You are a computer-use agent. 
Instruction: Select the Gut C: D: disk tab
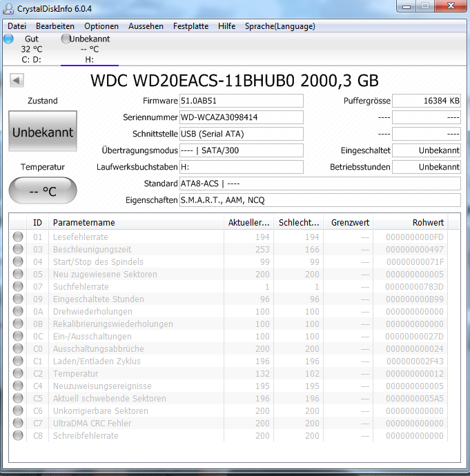[x=32, y=49]
